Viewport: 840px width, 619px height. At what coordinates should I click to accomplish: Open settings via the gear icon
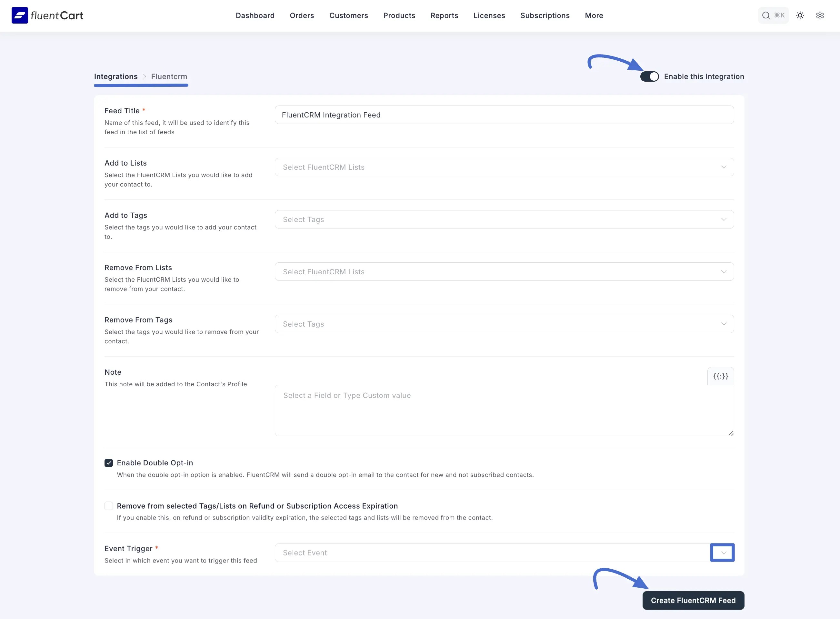(x=820, y=15)
